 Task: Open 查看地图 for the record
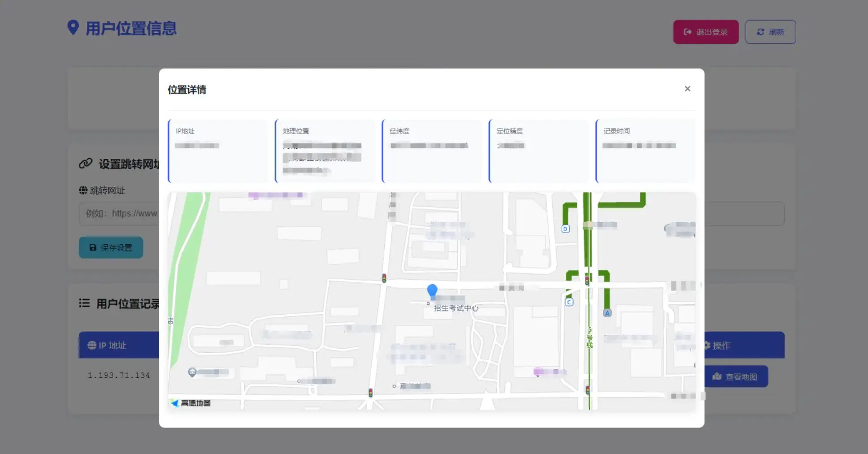click(736, 376)
